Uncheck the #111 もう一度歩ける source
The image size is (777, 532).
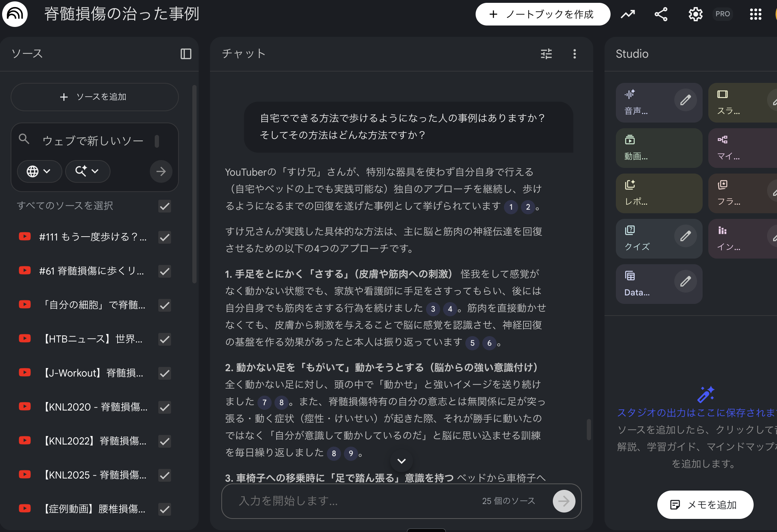pyautogui.click(x=164, y=237)
